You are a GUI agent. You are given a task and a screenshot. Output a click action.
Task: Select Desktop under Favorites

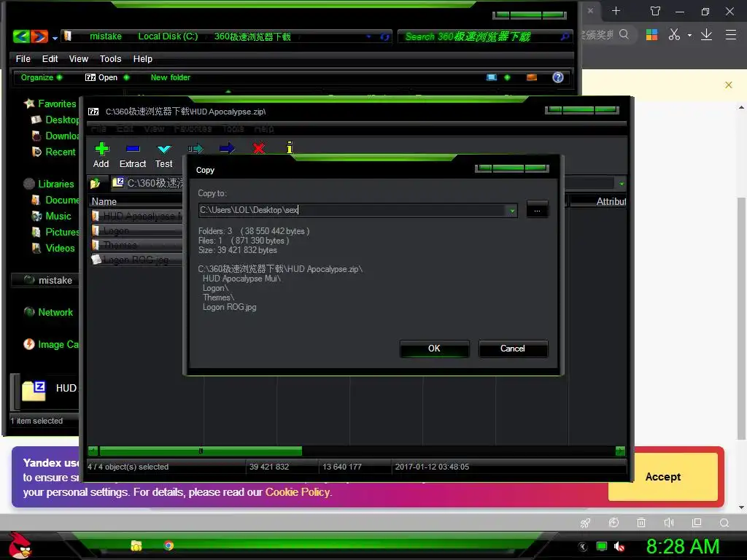55,120
